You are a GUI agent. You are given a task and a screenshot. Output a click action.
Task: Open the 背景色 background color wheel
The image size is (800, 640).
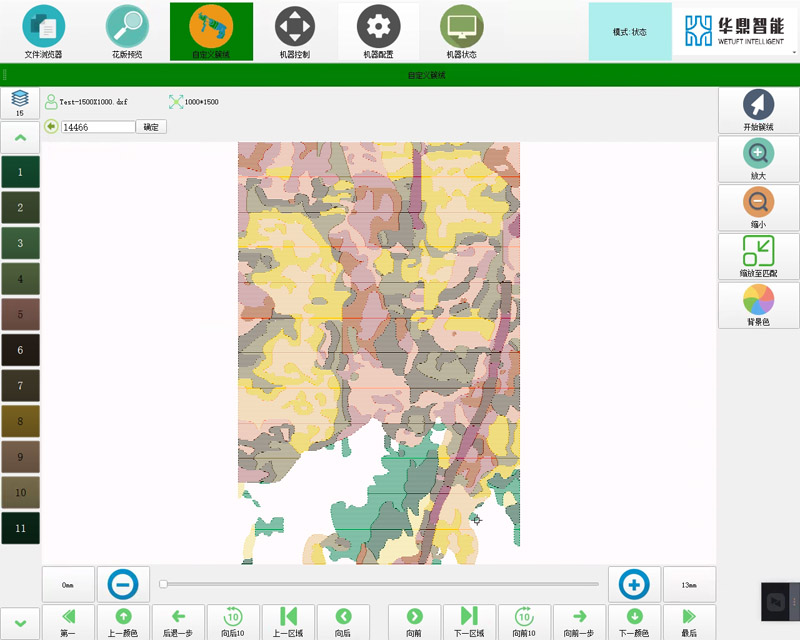coord(759,304)
